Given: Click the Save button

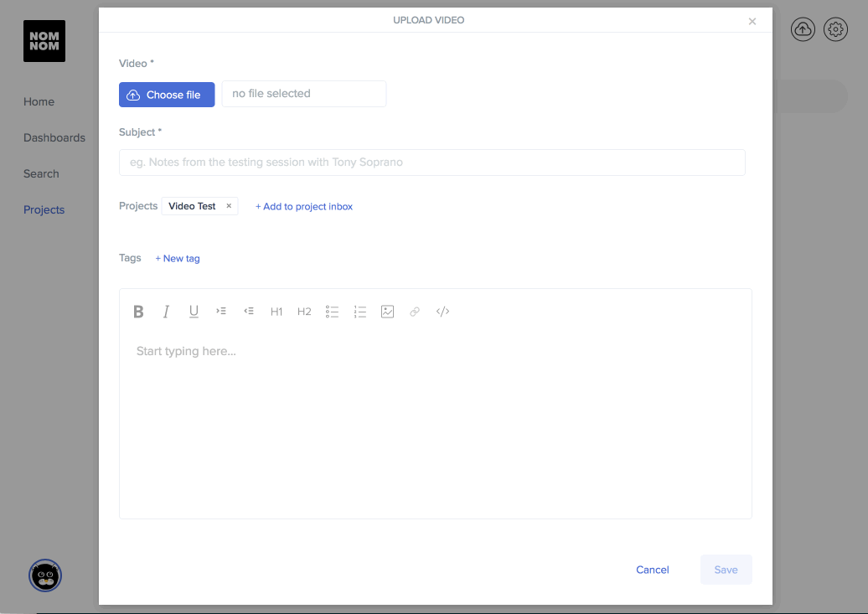Looking at the screenshot, I should (x=726, y=570).
